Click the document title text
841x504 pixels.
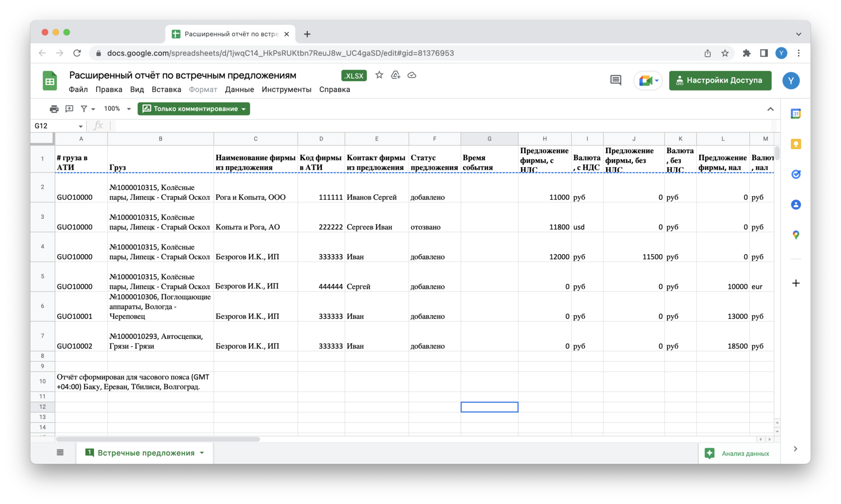coord(183,75)
